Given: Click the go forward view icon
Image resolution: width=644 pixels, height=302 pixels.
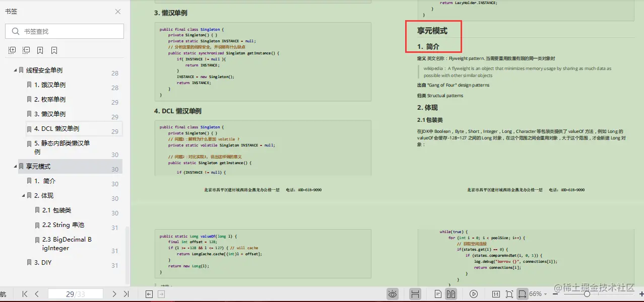Looking at the screenshot, I should 161,294.
